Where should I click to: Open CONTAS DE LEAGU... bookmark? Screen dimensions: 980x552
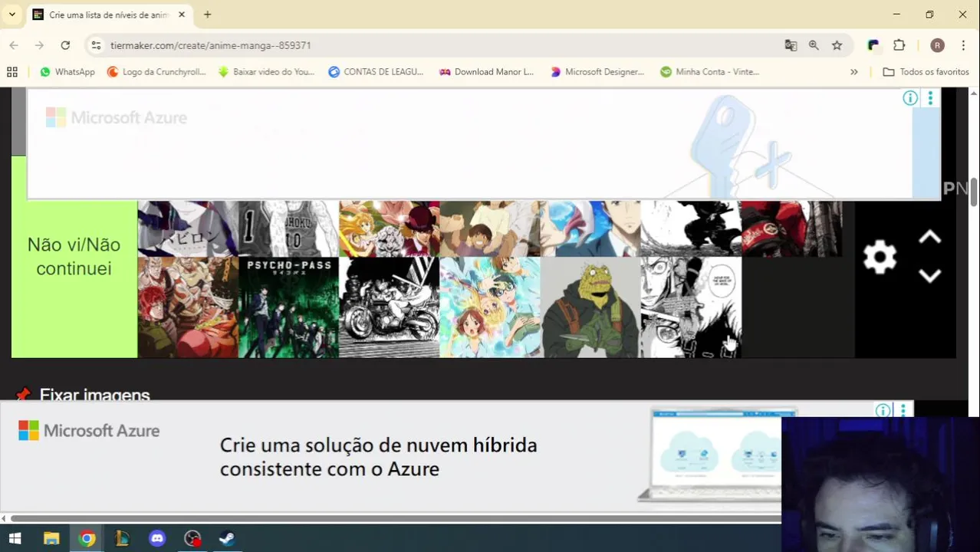click(x=376, y=71)
